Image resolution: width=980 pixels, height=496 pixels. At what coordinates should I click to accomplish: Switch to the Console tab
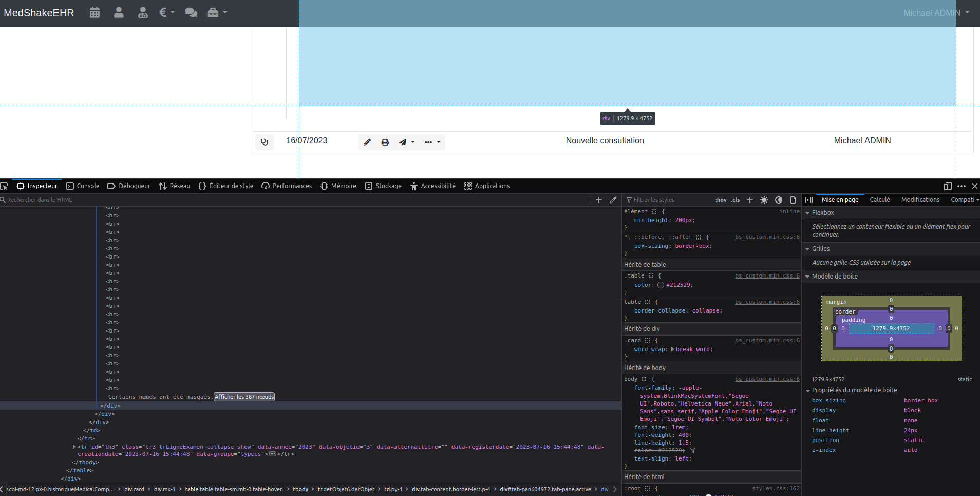pyautogui.click(x=83, y=186)
